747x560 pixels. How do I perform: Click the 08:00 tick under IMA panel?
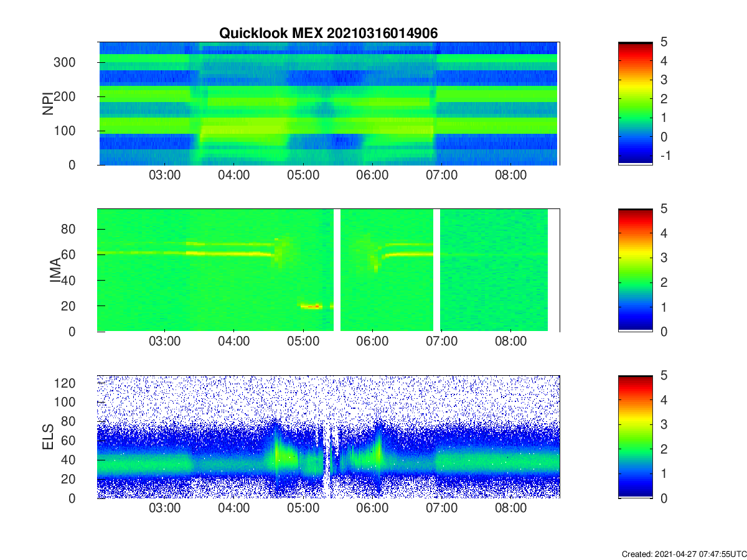pos(510,343)
